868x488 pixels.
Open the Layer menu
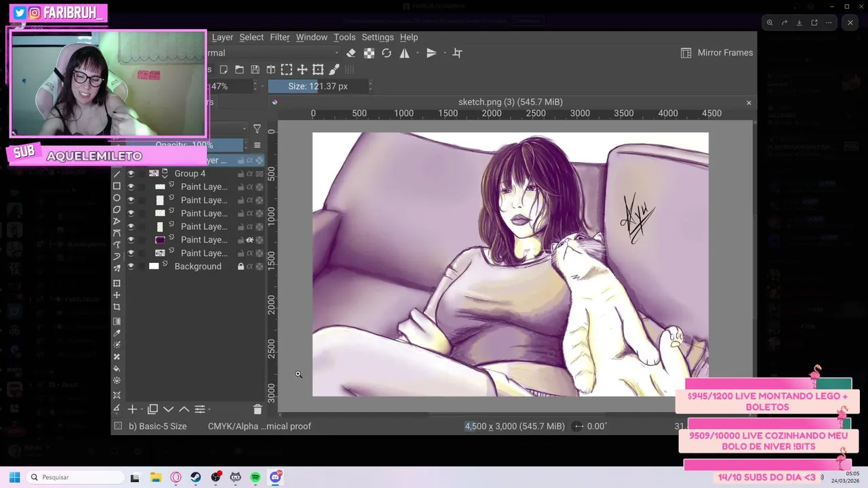(222, 37)
